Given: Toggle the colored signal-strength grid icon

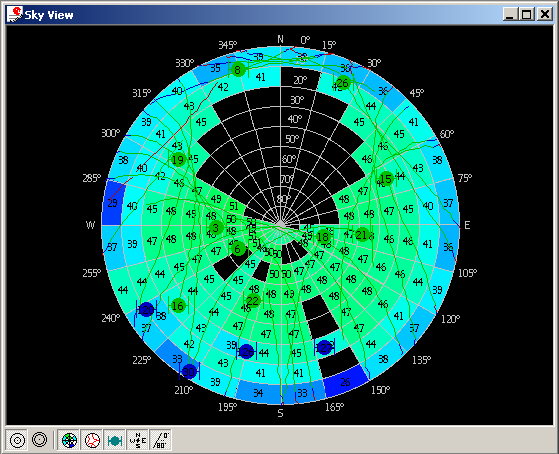Looking at the screenshot, I should click(69, 440).
